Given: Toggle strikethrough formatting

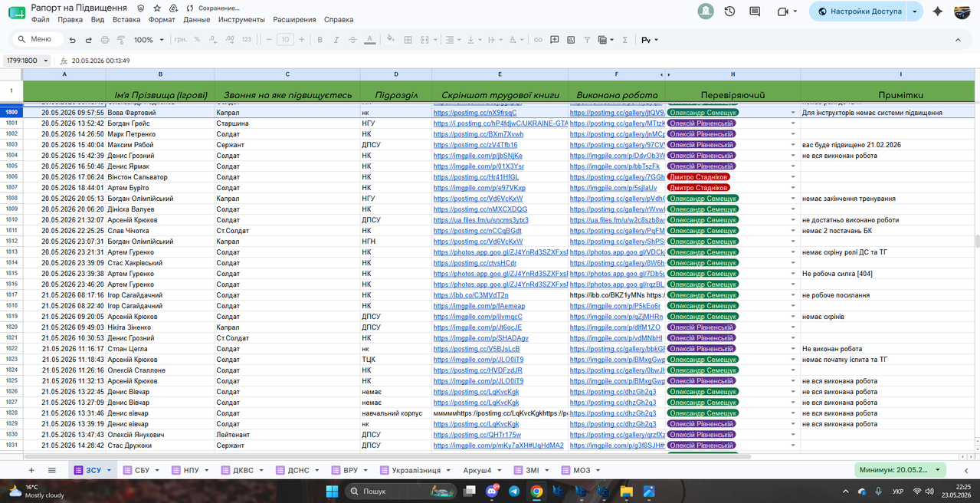Looking at the screenshot, I should pos(352,40).
